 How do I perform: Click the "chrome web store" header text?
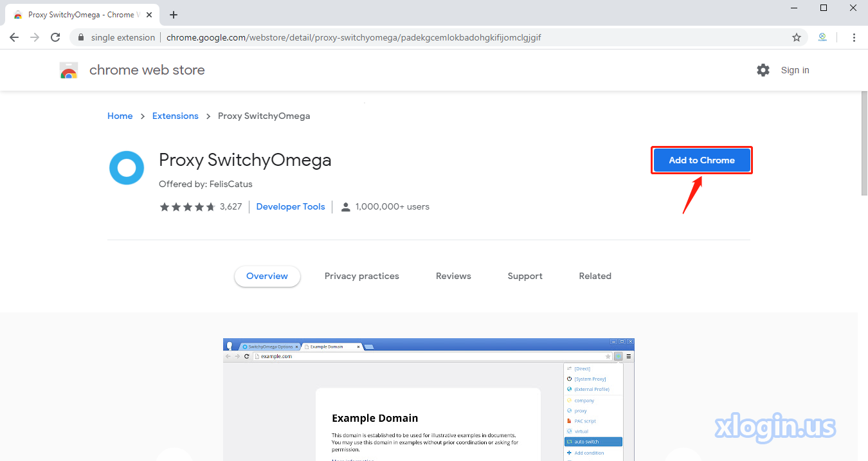tap(147, 70)
